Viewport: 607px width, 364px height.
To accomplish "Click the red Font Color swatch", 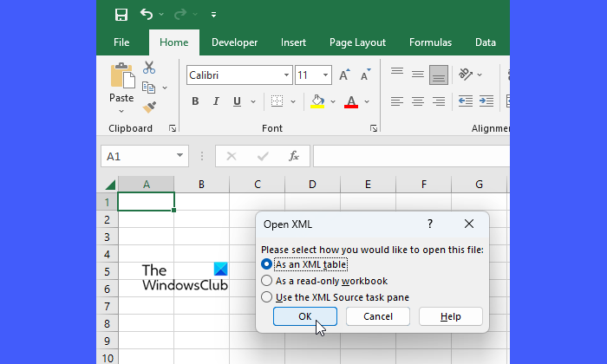I will coord(351,101).
